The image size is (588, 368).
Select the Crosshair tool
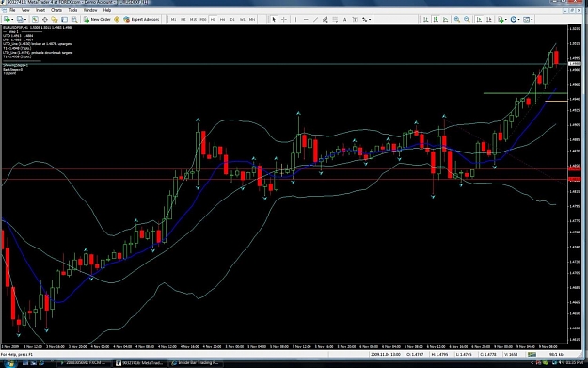[284, 19]
